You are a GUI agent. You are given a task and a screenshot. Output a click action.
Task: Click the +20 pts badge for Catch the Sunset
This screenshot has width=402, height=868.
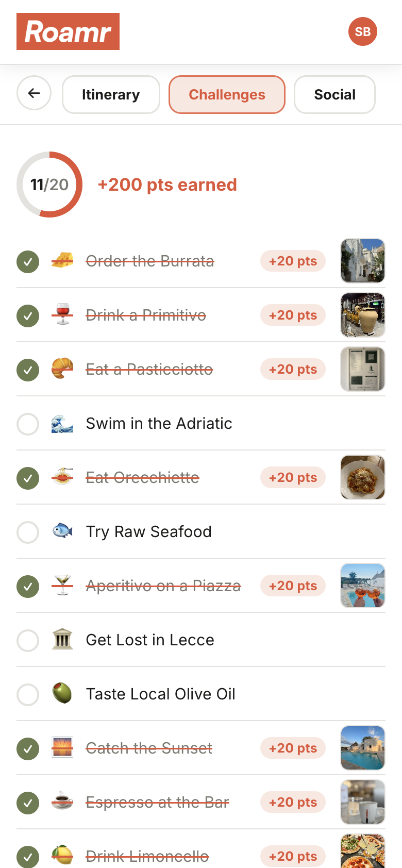coord(293,748)
